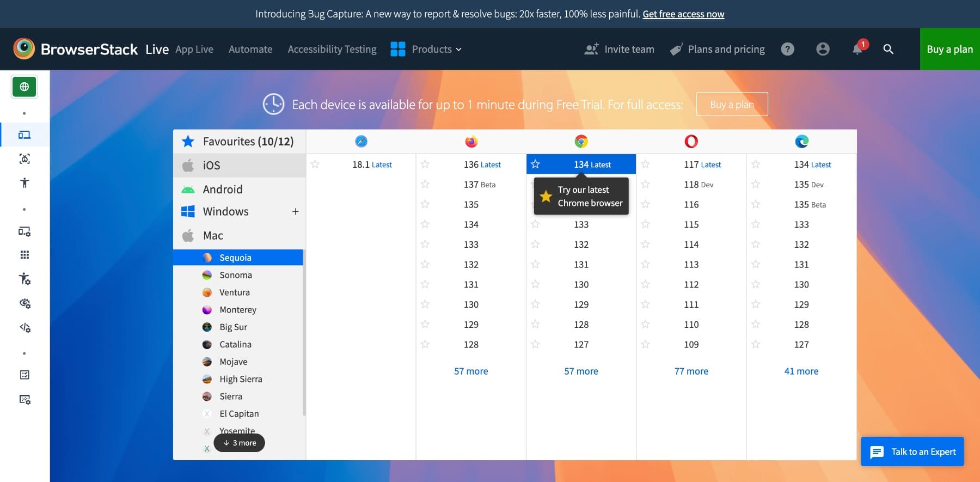Switch to App Live
The image size is (980, 482).
[x=194, y=49]
